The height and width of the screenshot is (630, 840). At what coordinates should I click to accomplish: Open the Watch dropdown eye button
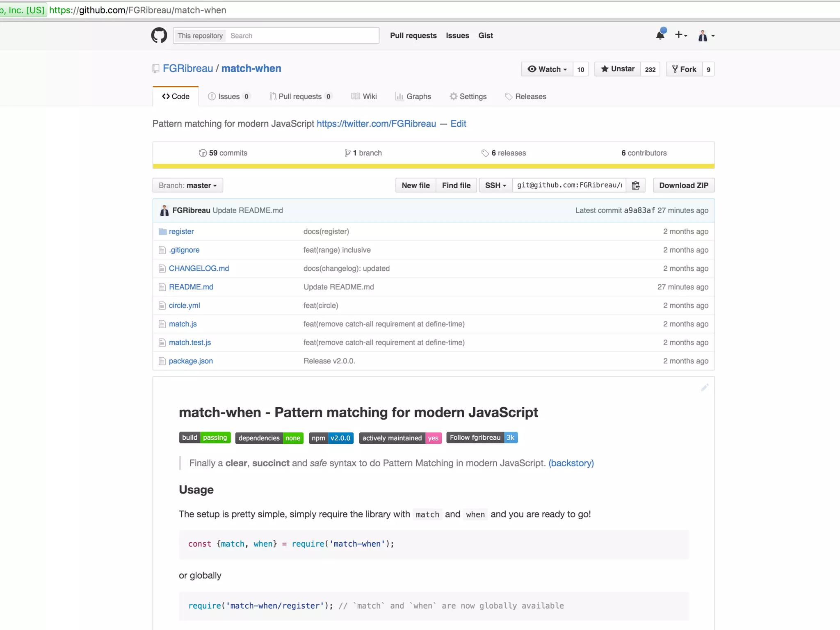pos(547,69)
